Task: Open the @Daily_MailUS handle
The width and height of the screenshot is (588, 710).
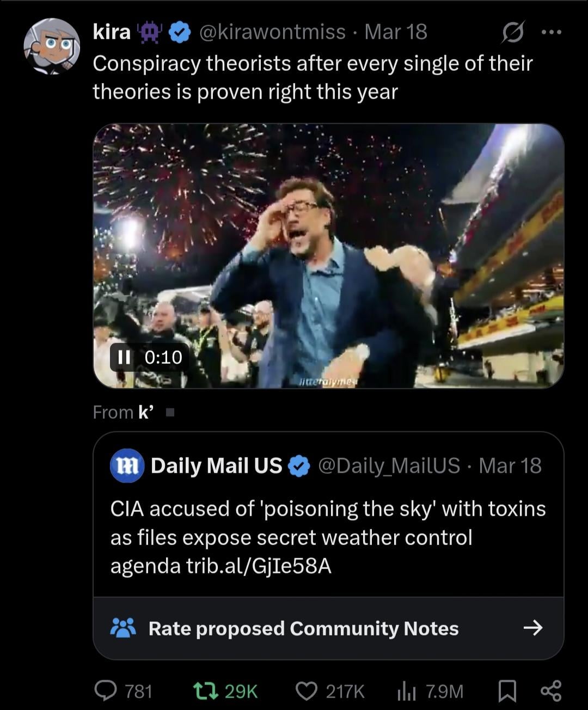Action: (388, 466)
